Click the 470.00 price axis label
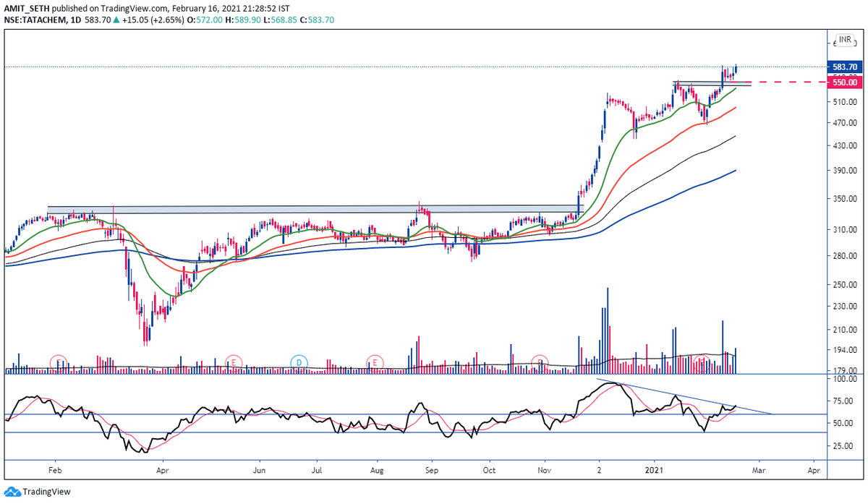This screenshot has width=868, height=504. point(844,123)
